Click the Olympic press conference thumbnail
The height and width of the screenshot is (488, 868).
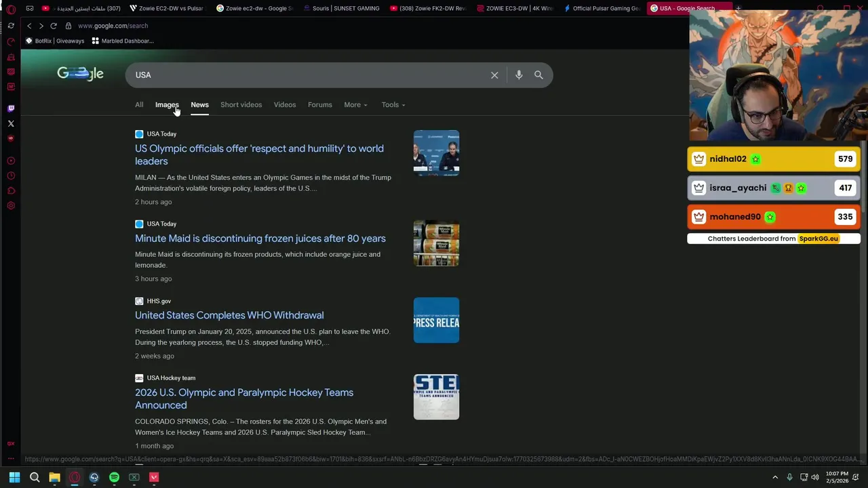click(436, 153)
